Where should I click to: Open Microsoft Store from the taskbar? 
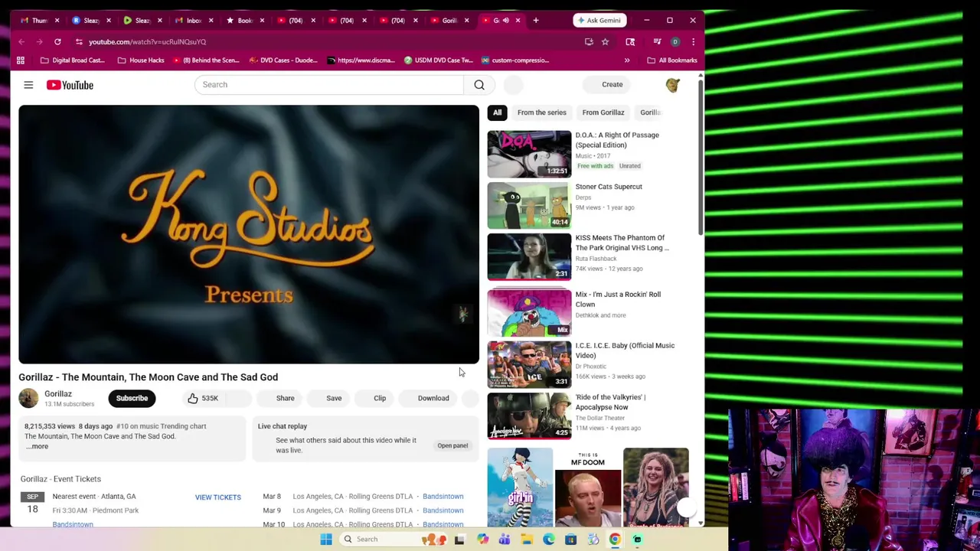coord(570,540)
